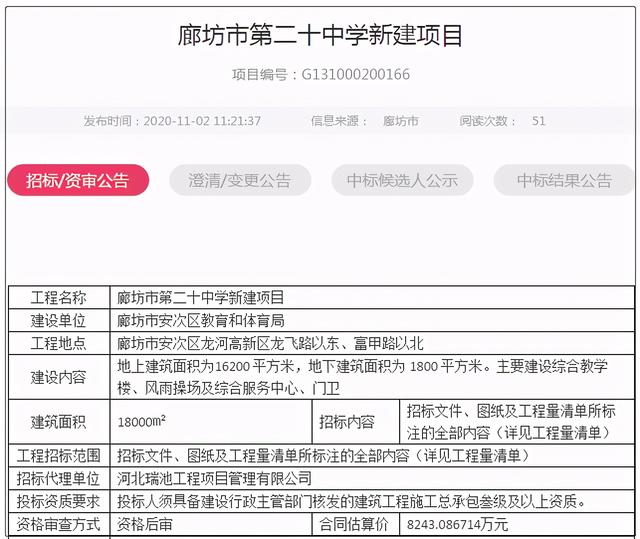Click the 招标内容 value 招标文件、图纸及工程量清单所标注的全部内容
Image resolution: width=640 pixels, height=539 pixels.
[511, 421]
